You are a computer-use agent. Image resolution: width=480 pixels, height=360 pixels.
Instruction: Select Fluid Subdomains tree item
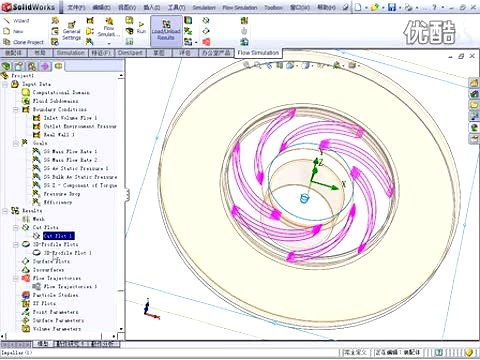pyautogui.click(x=55, y=101)
